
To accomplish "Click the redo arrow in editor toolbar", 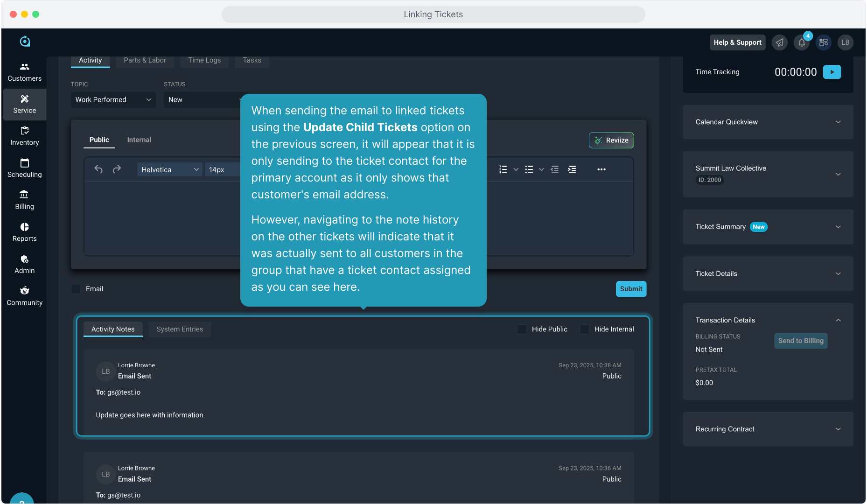I will click(x=117, y=169).
